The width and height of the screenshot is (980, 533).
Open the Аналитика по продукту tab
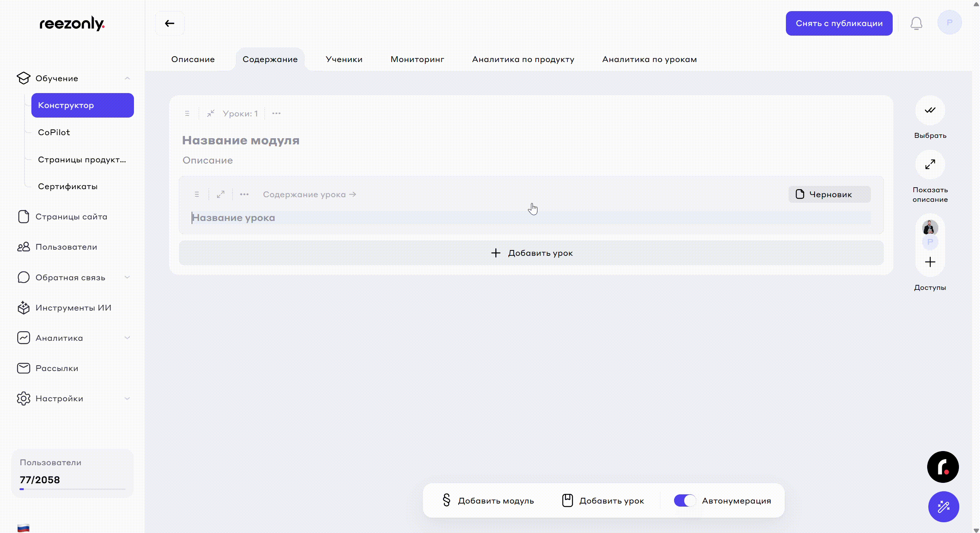[x=523, y=59]
